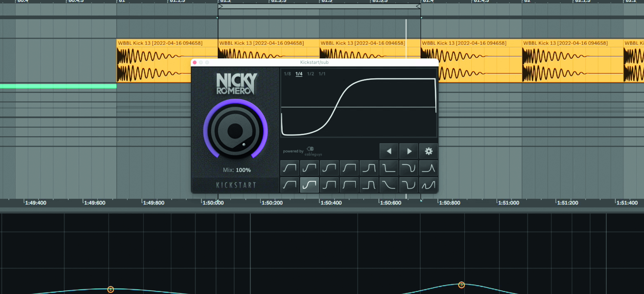Click the 1:49:400 mark on the time ruler
This screenshot has width=644, height=294.
36,203
